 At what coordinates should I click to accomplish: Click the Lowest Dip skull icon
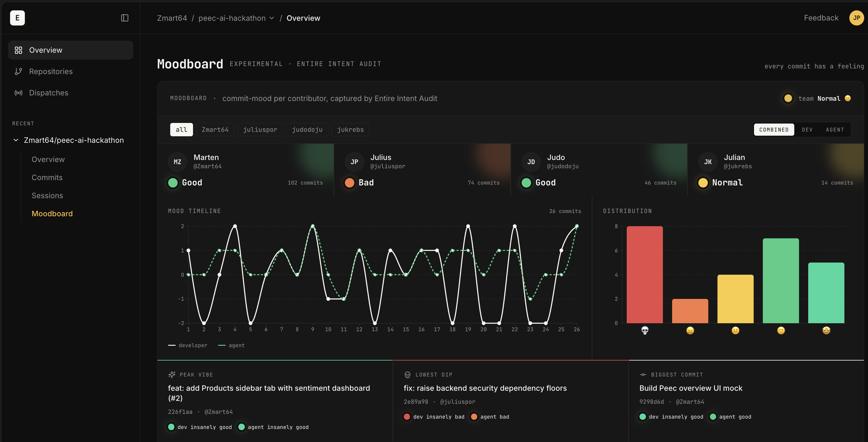[x=407, y=374]
